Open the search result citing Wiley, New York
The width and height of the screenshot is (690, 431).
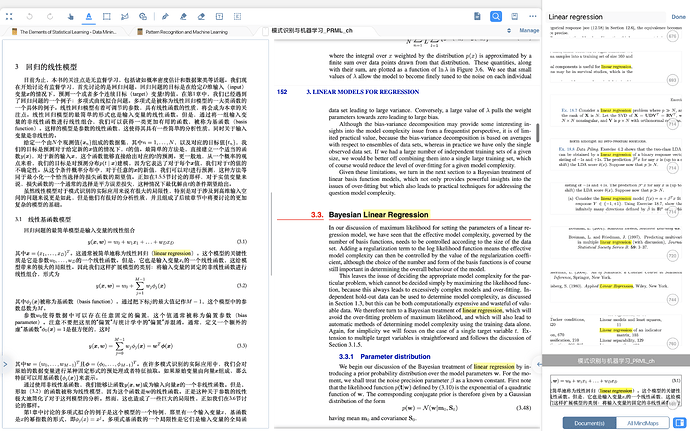tap(616, 287)
